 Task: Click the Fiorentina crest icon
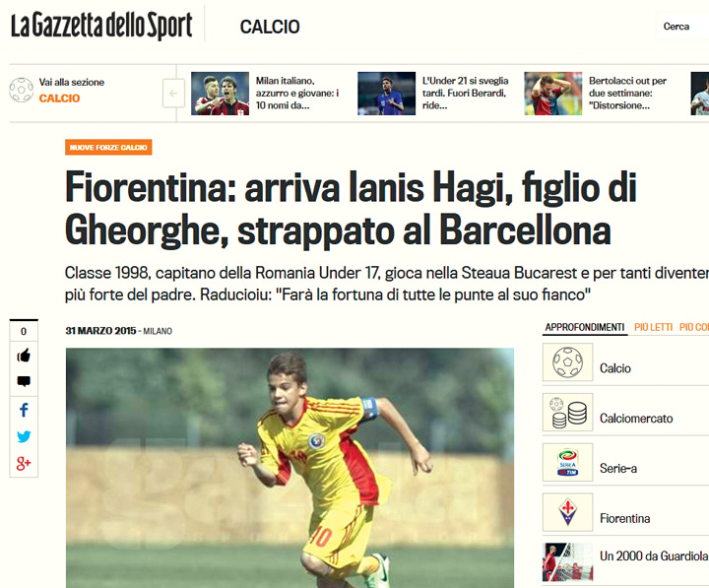tap(567, 512)
